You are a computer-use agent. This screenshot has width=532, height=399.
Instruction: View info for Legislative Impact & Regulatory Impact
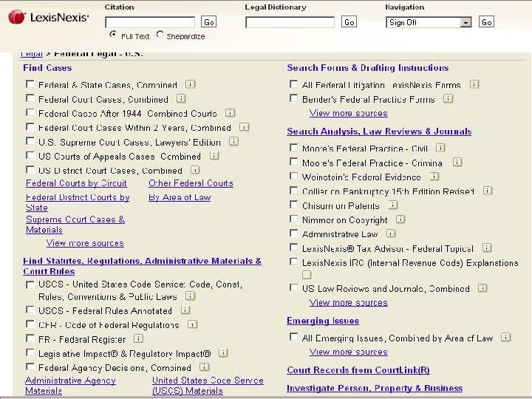click(x=223, y=353)
